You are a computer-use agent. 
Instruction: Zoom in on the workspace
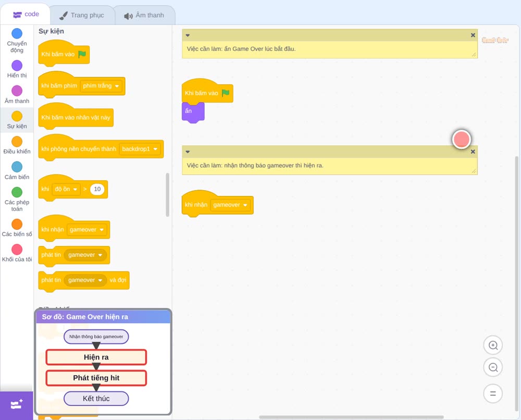493,345
